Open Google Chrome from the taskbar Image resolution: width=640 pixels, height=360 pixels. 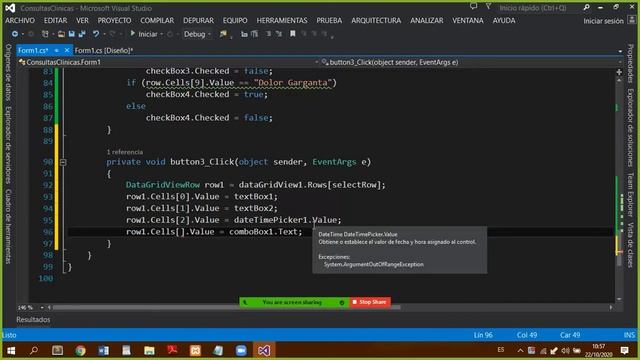pos(80,351)
